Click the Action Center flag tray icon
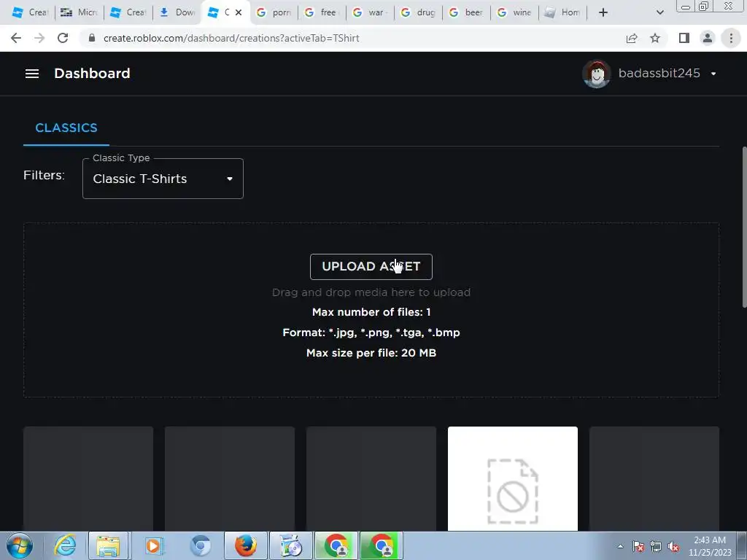This screenshot has width=747, height=560. 638,546
